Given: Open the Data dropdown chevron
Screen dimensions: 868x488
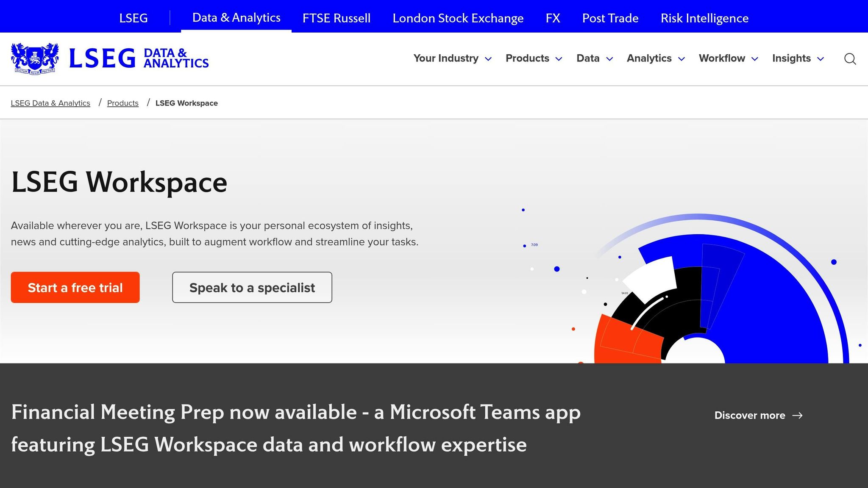Looking at the screenshot, I should 609,59.
